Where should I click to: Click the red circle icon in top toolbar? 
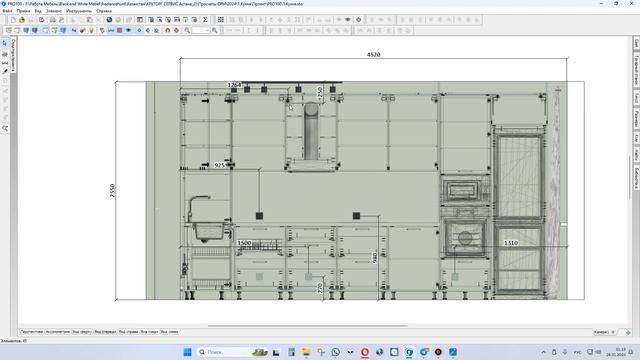[359, 20]
